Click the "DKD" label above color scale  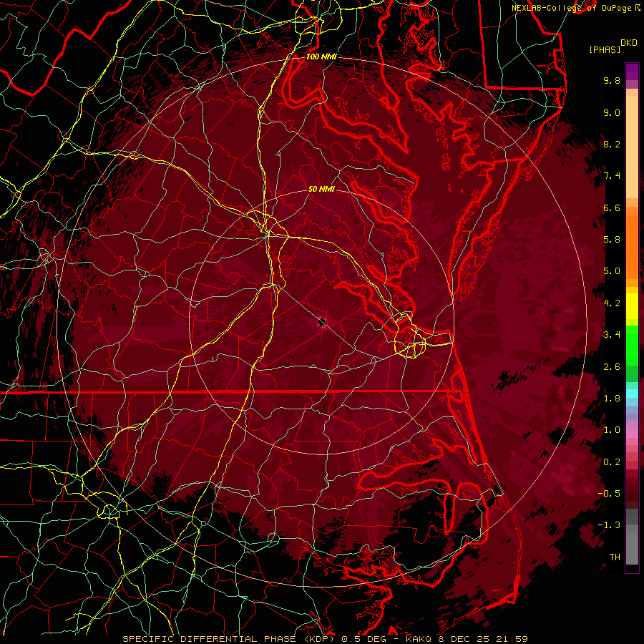628,43
